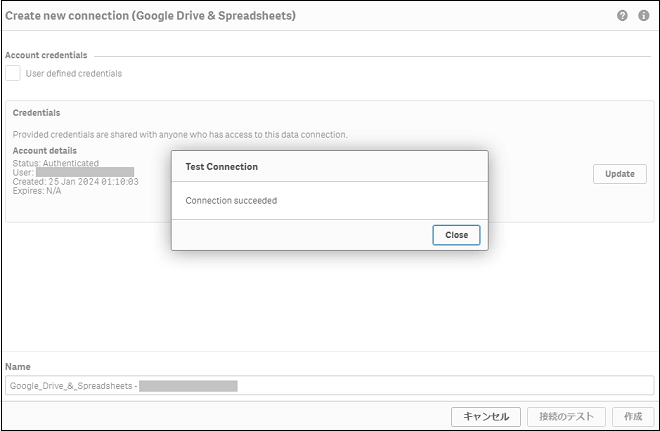Close the Test Connection dialog
This screenshot has width=660, height=431.
pos(456,235)
